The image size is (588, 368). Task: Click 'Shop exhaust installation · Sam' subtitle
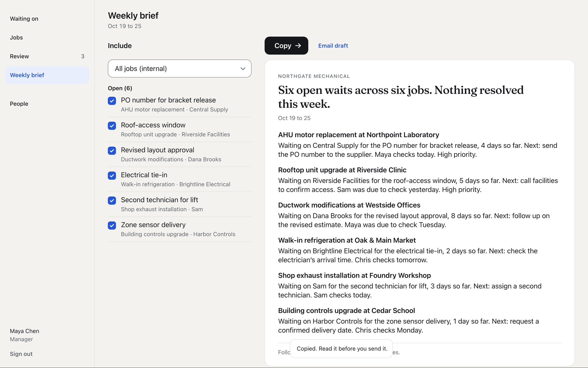point(162,209)
